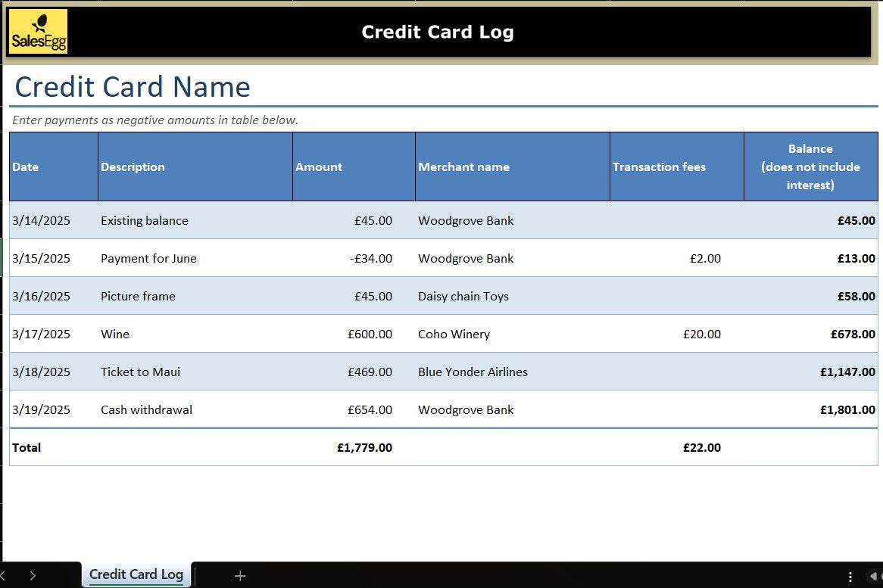Switch to the Credit Card Log tab
This screenshot has height=588, width=883.
tap(136, 574)
